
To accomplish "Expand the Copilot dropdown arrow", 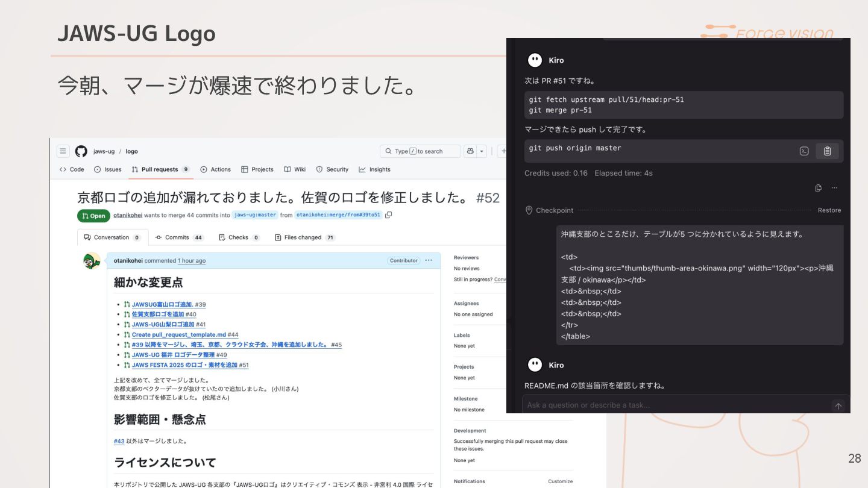I will (482, 151).
